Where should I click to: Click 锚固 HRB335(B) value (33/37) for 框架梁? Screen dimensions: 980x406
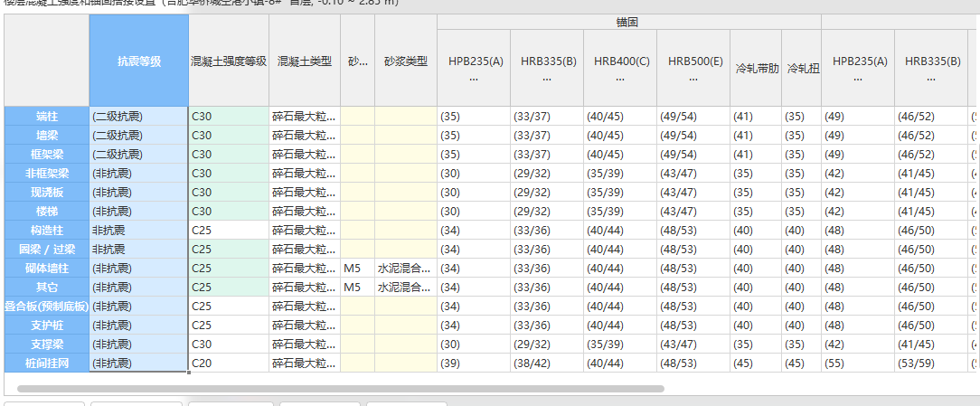click(x=547, y=154)
